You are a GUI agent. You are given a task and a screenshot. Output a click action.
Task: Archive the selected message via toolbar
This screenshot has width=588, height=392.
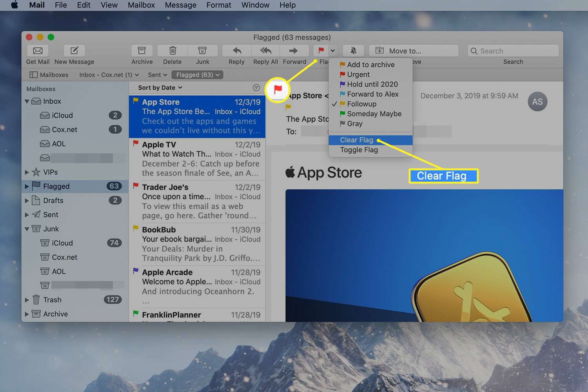142,51
